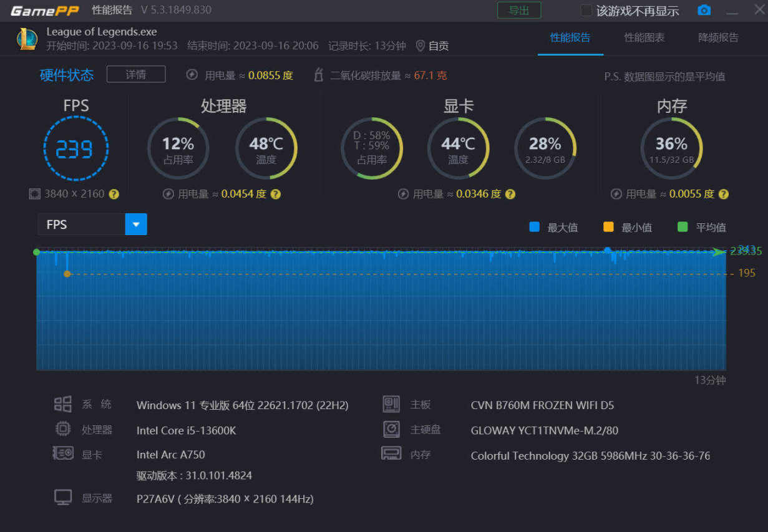Screen dimensions: 768x532
Task: Click the graphics card icon beside 显卡
Action: tap(62, 453)
